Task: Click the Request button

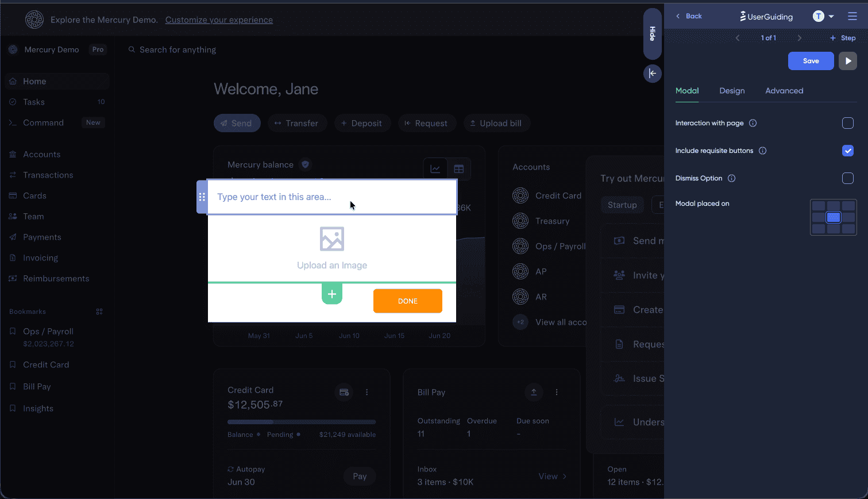Action: [427, 123]
